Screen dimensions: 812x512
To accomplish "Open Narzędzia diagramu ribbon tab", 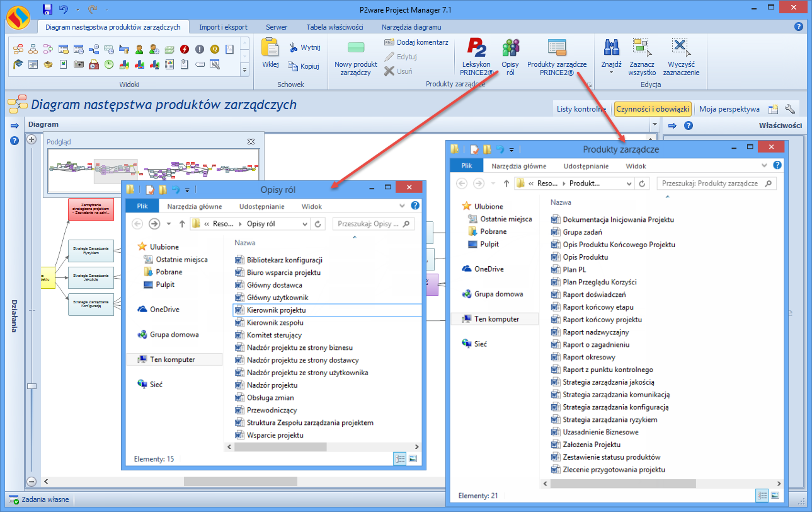I will tap(411, 27).
